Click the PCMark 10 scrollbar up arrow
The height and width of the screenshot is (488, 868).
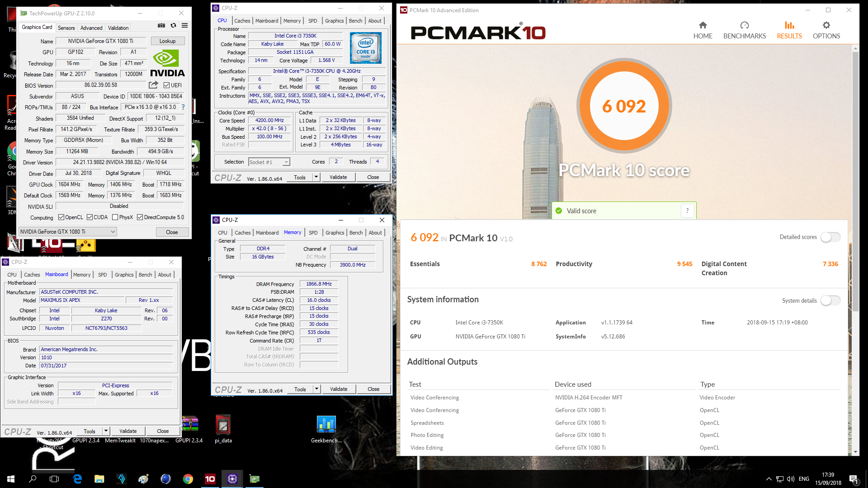click(855, 48)
